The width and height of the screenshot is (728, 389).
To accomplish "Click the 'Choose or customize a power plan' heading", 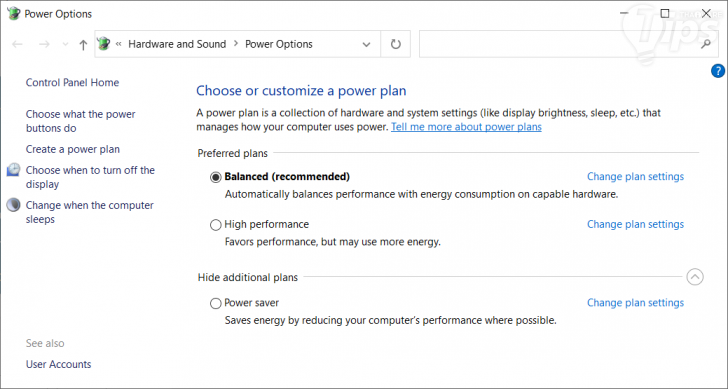I will click(x=301, y=91).
